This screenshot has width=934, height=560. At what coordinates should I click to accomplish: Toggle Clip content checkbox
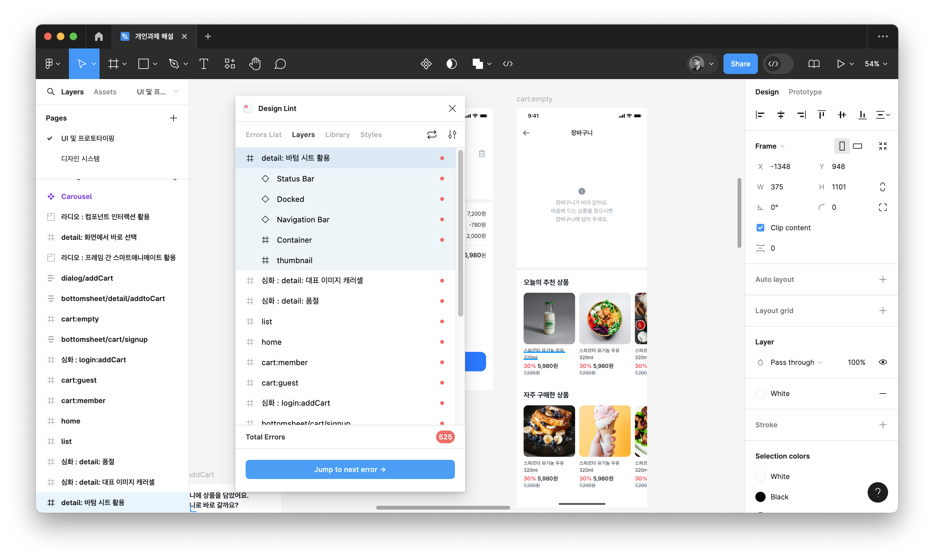tap(760, 228)
